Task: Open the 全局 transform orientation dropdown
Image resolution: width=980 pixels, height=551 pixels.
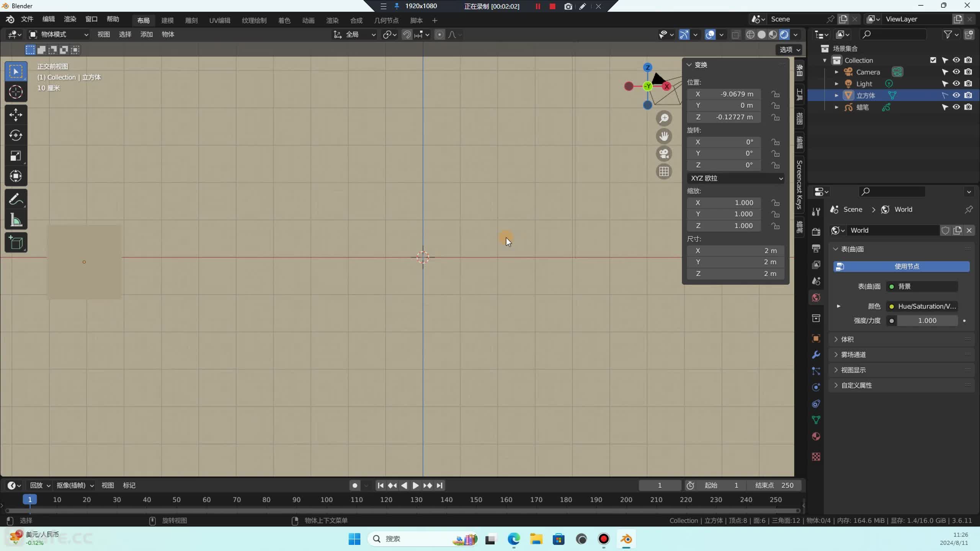Action: (355, 34)
